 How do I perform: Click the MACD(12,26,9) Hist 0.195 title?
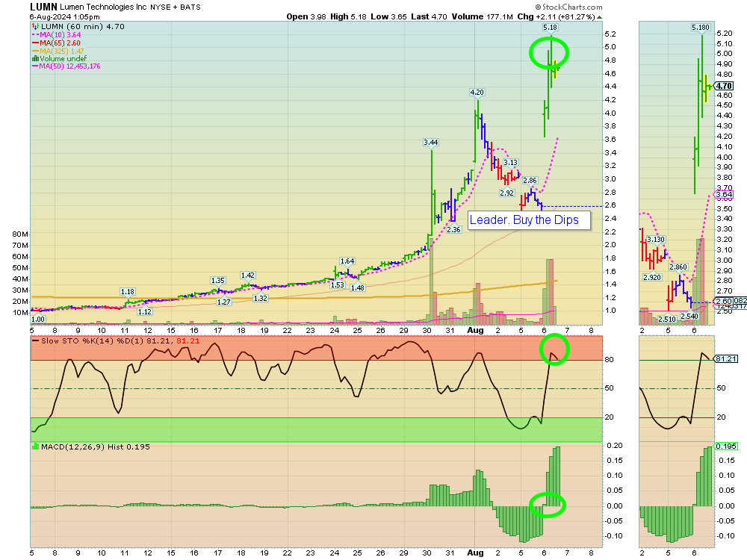96,447
